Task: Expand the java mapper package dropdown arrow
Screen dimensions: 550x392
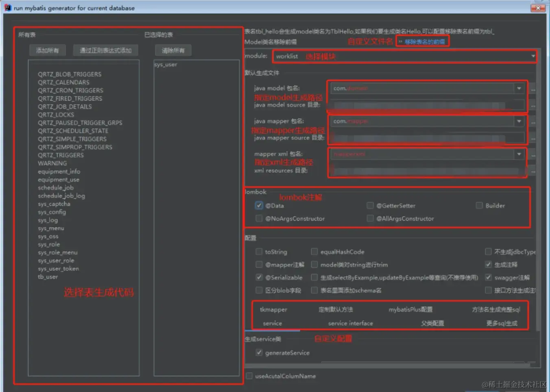Action: pos(519,121)
